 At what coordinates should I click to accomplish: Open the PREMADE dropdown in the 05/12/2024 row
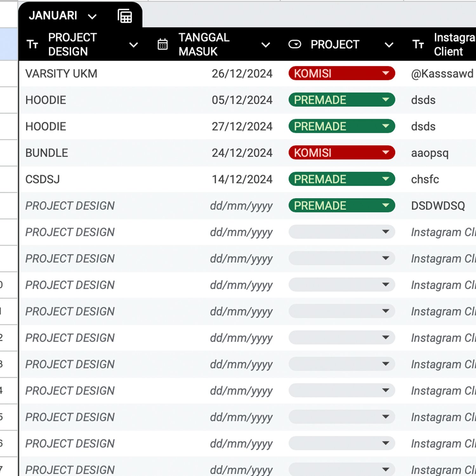tap(342, 100)
